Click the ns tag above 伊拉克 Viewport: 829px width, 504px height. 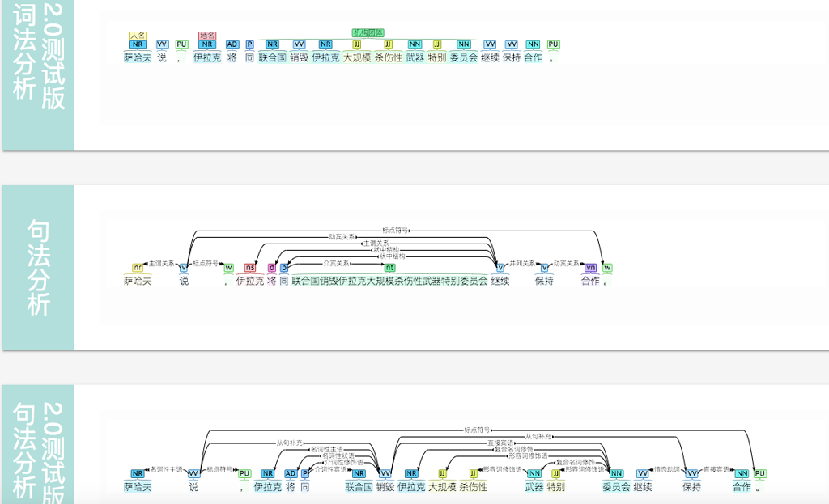click(x=249, y=267)
